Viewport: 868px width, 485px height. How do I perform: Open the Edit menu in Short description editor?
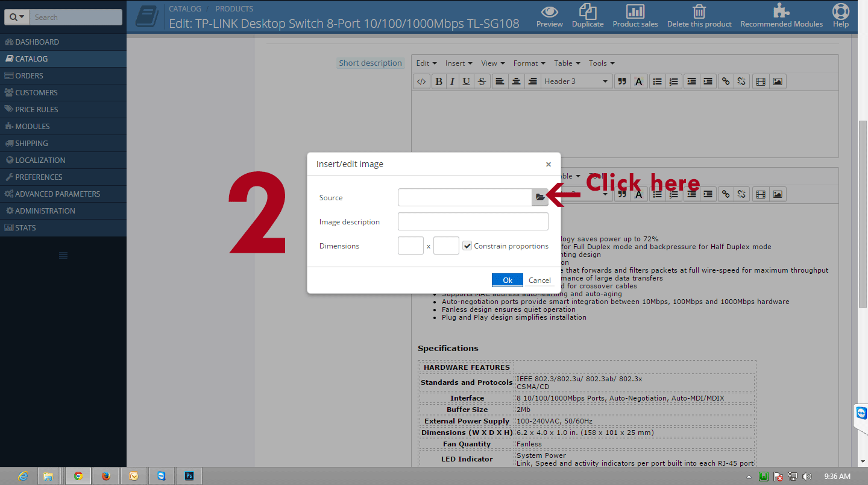426,63
